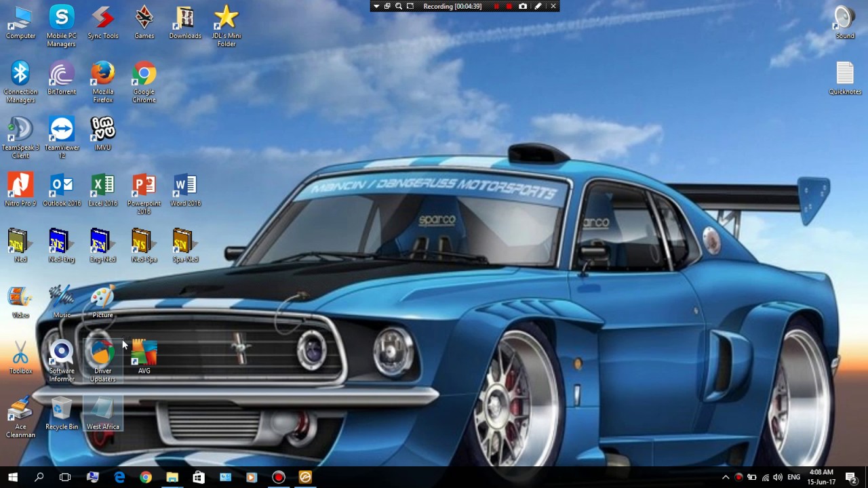
Task: Open the Computer desktop icon
Action: click(20, 22)
